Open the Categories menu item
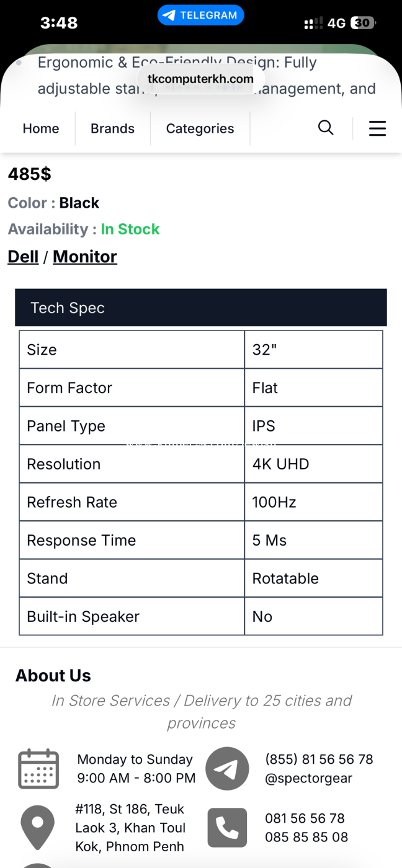The height and width of the screenshot is (868, 402). point(200,128)
